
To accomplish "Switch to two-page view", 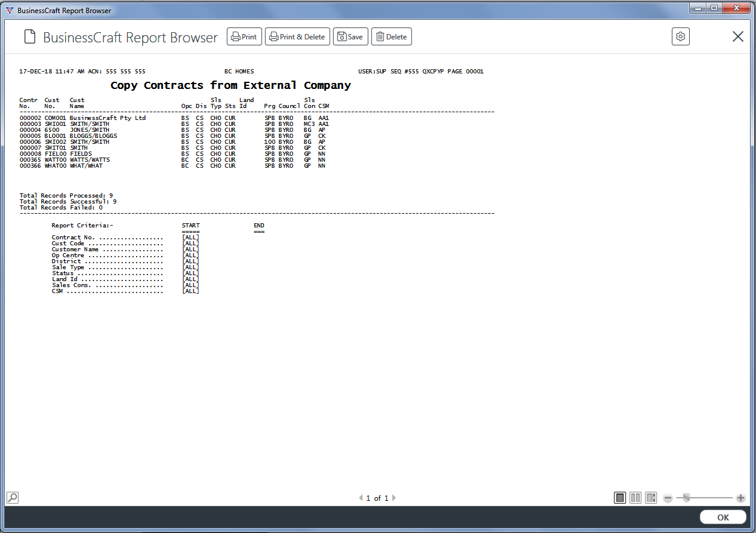I will coord(635,497).
